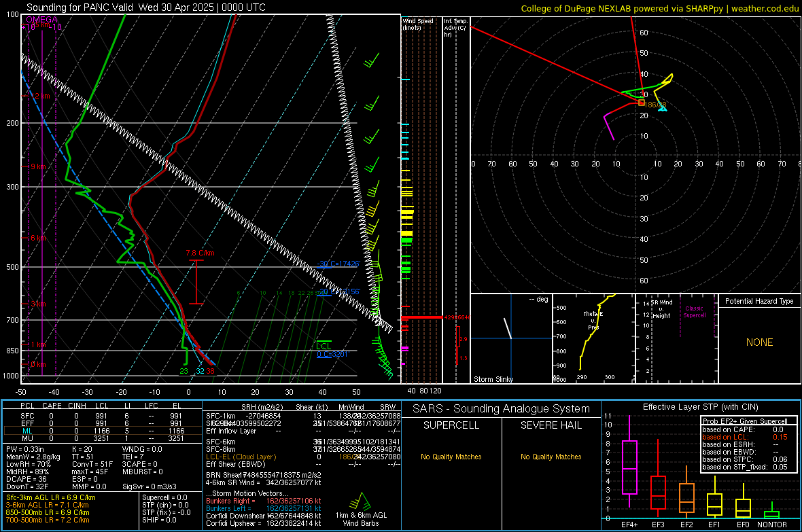
Task: Click the 'MeanW = 2.8g/kg' value
Action: click(33, 457)
